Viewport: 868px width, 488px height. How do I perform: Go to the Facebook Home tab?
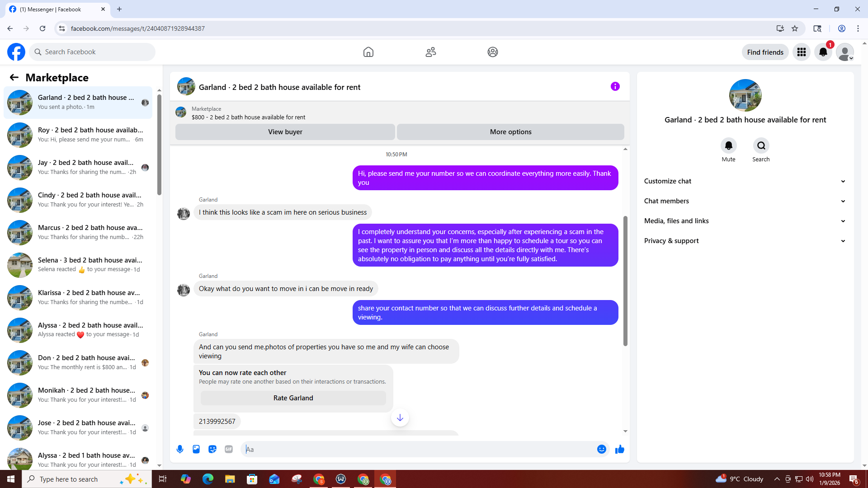click(x=368, y=52)
